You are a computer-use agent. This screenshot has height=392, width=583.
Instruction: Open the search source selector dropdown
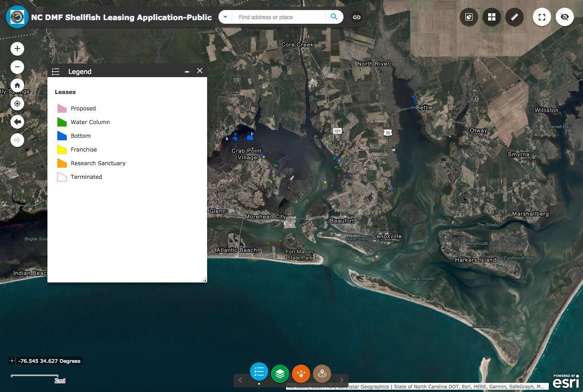pos(225,17)
